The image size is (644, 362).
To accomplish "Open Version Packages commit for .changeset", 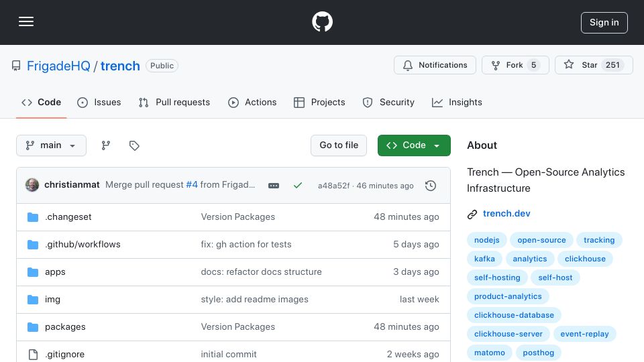I will (x=237, y=217).
